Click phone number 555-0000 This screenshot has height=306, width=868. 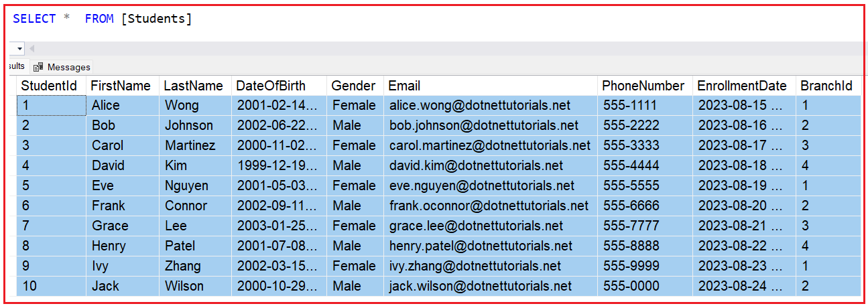(x=645, y=286)
